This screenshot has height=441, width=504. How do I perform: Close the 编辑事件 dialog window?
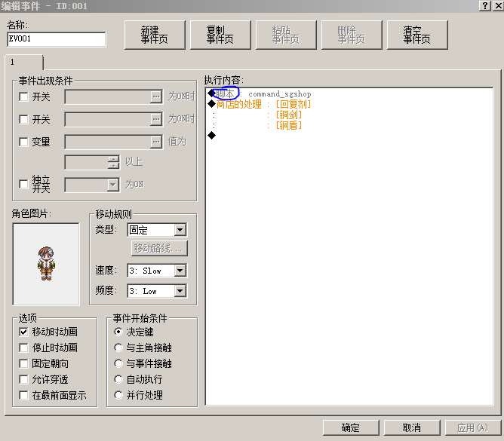tap(498, 5)
